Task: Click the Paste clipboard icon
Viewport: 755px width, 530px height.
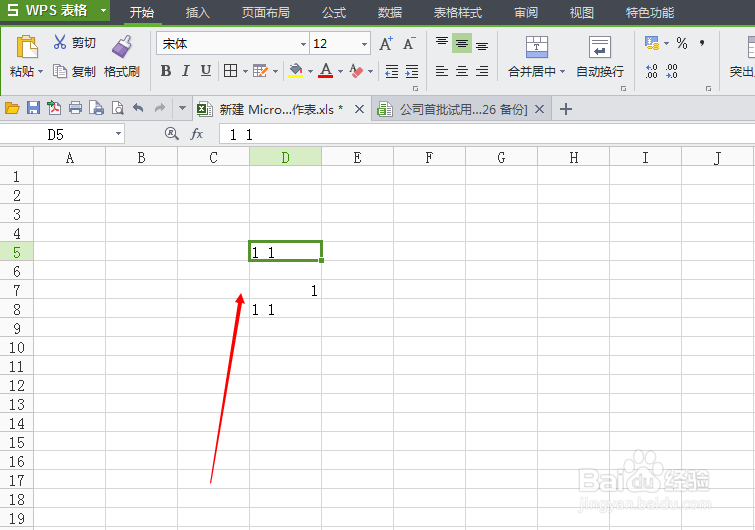Action: [x=27, y=46]
